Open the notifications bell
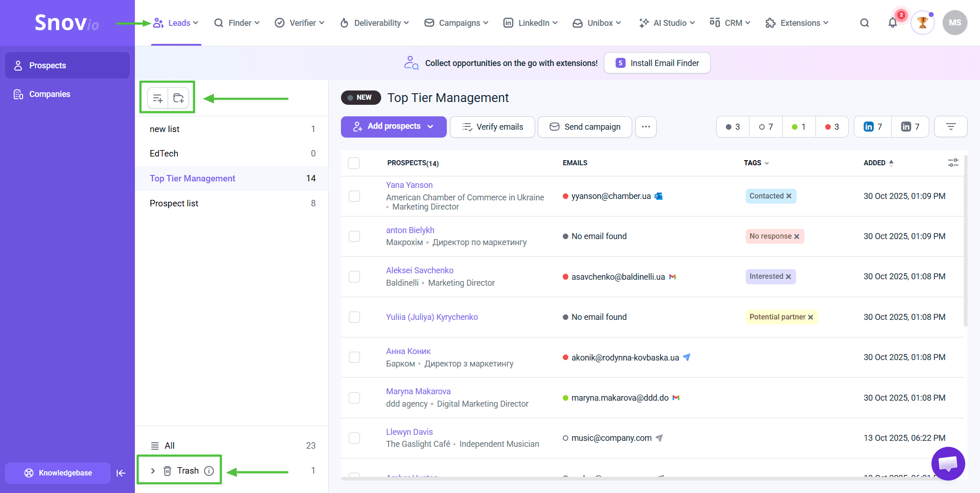The image size is (980, 493). coord(892,23)
